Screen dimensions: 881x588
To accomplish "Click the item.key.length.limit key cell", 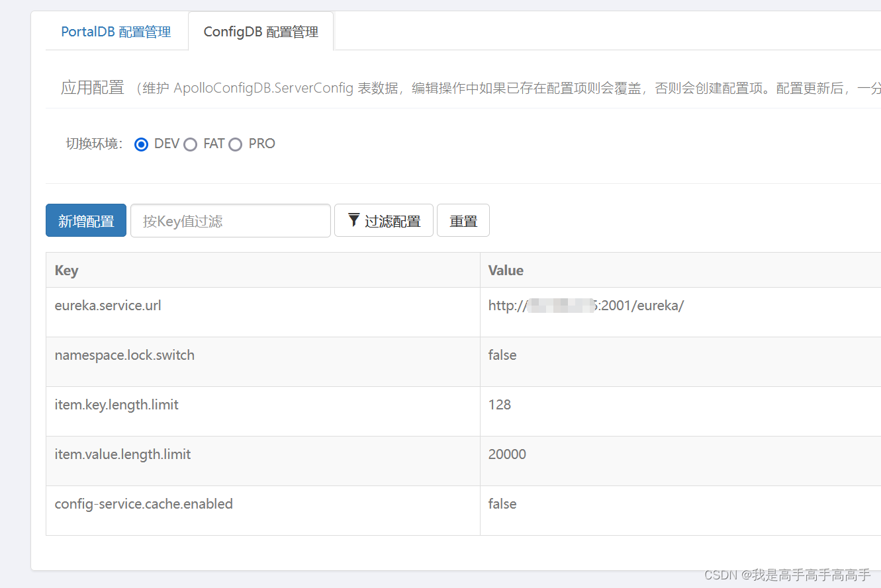I will (116, 404).
